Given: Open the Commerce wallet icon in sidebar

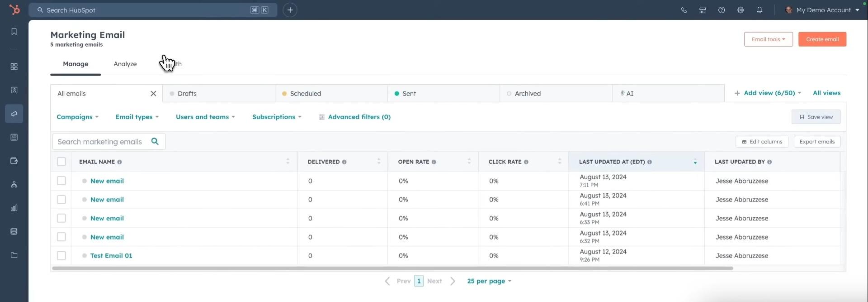Looking at the screenshot, I should coord(14,161).
